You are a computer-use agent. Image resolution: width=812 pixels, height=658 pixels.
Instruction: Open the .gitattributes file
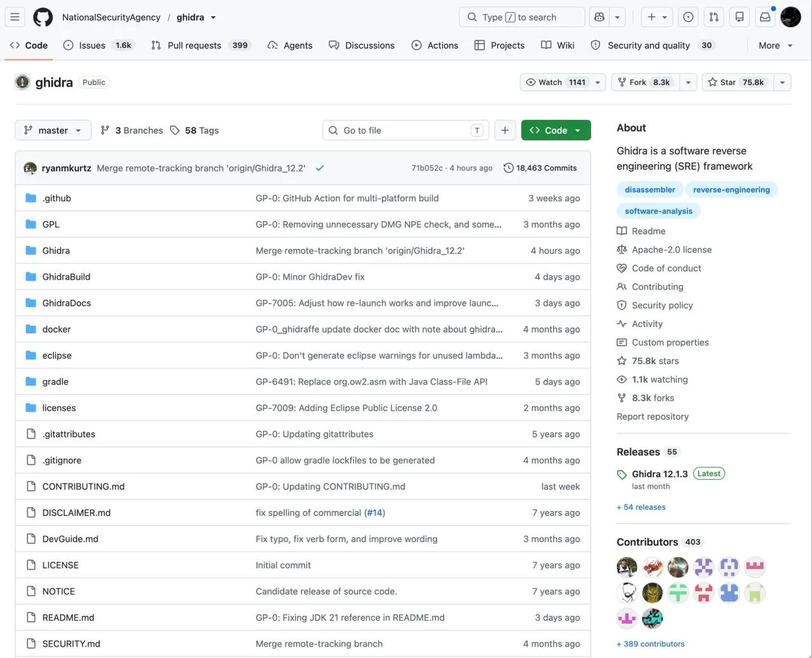pos(69,434)
